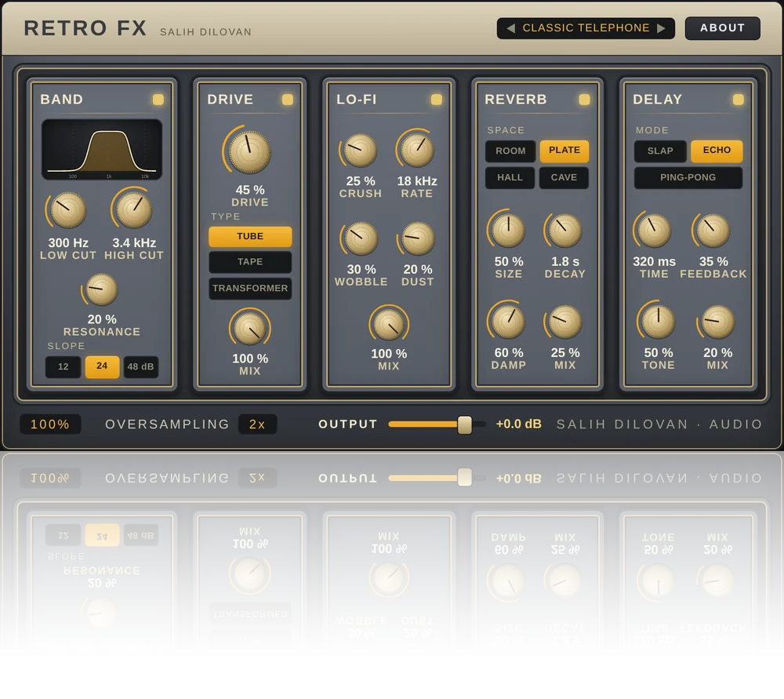Image resolution: width=784 pixels, height=699 pixels.
Task: Click the delay FEEDBACK knob
Action: [713, 230]
